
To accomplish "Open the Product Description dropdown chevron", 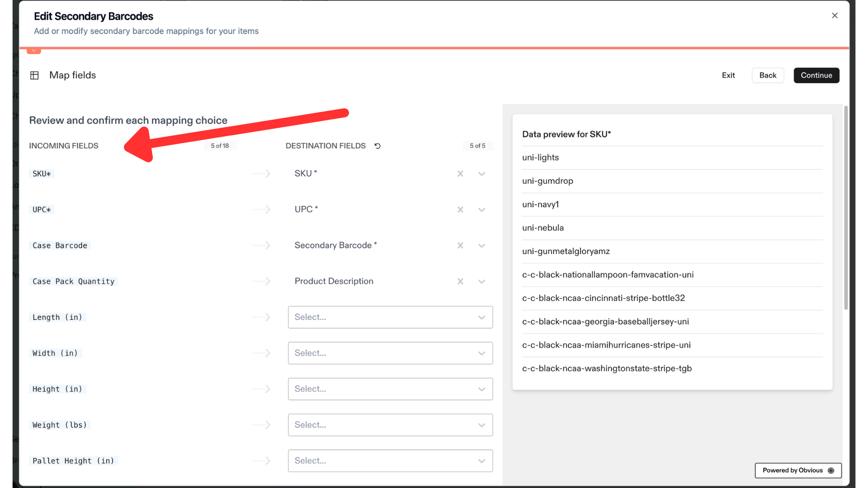I will coord(482,282).
